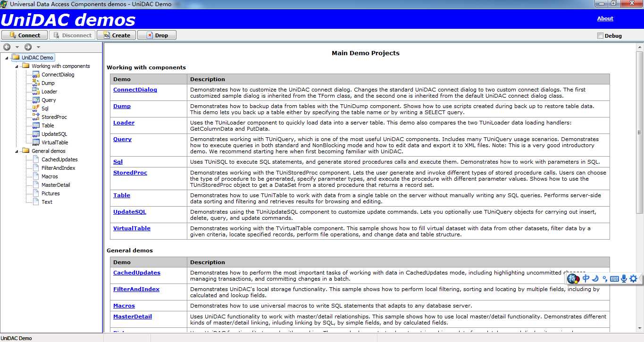The width and height of the screenshot is (644, 342).
Task: Click the Working with components folder icon
Action: point(26,66)
